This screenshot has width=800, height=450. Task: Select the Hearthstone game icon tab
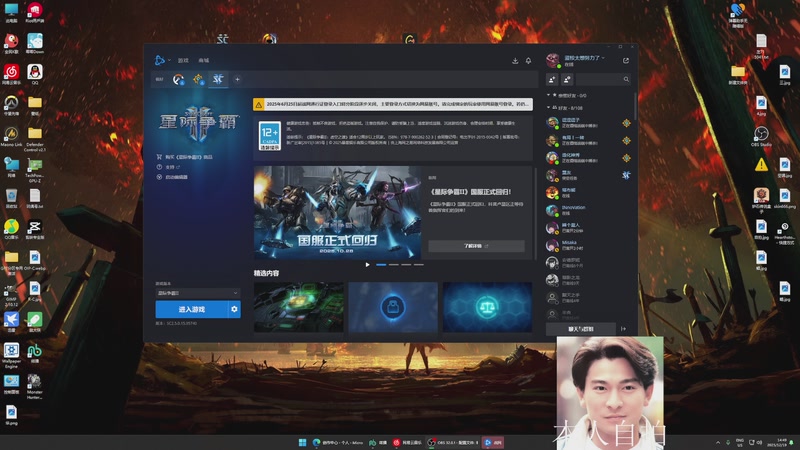point(198,79)
